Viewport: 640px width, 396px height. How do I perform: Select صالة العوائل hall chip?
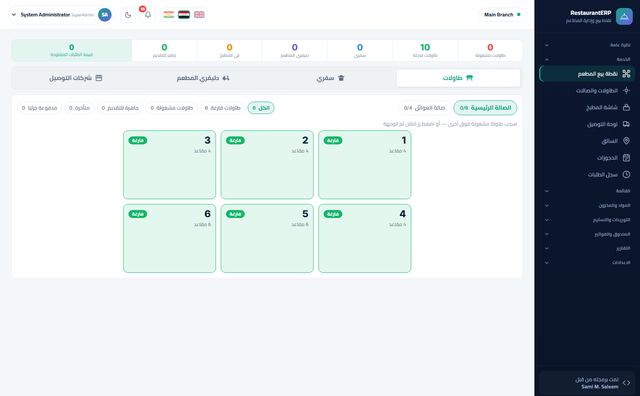click(x=424, y=108)
